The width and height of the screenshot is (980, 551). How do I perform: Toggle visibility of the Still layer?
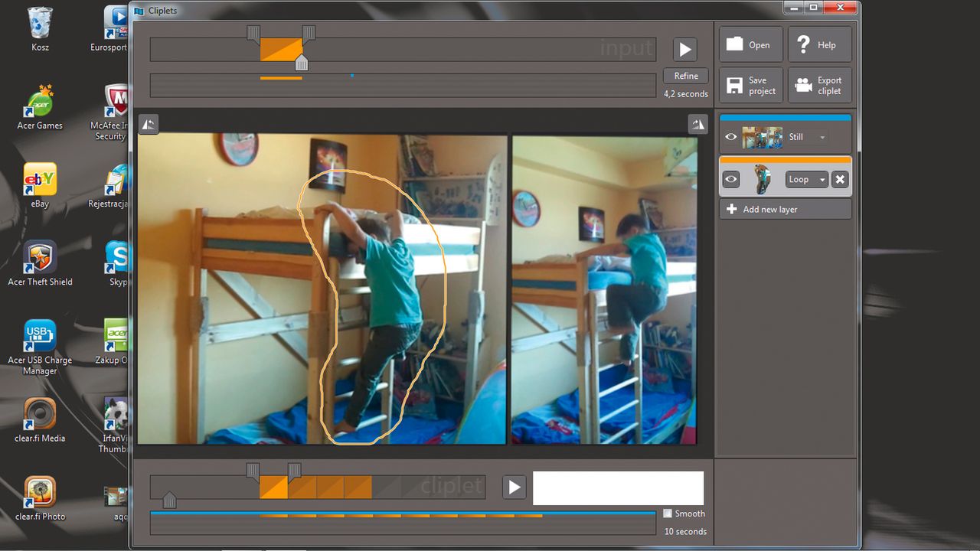click(x=731, y=137)
